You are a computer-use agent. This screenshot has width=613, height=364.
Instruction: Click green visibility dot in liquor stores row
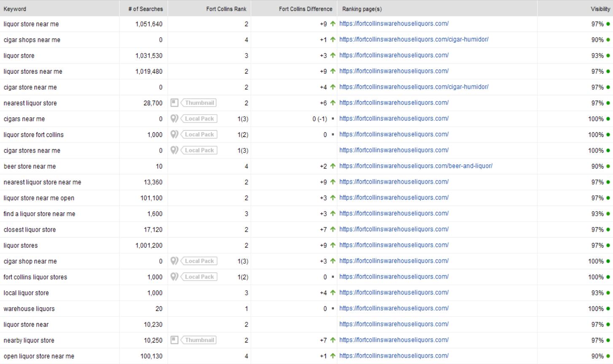tap(608, 246)
